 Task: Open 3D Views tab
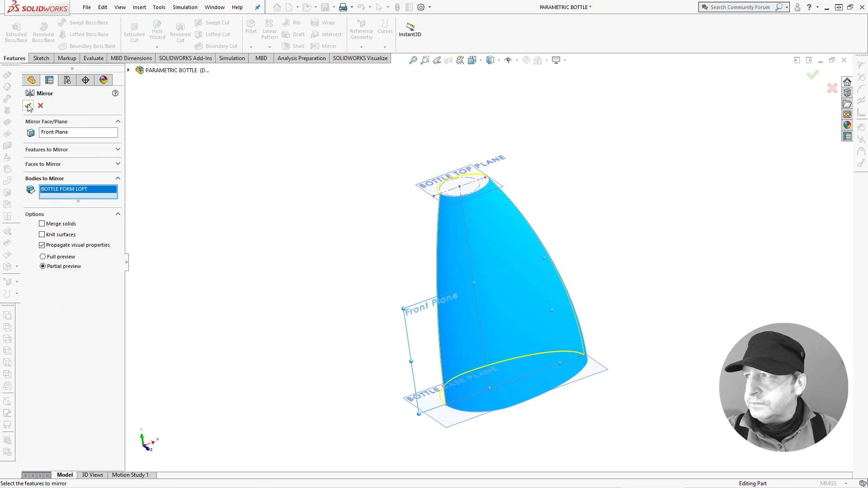pos(92,475)
